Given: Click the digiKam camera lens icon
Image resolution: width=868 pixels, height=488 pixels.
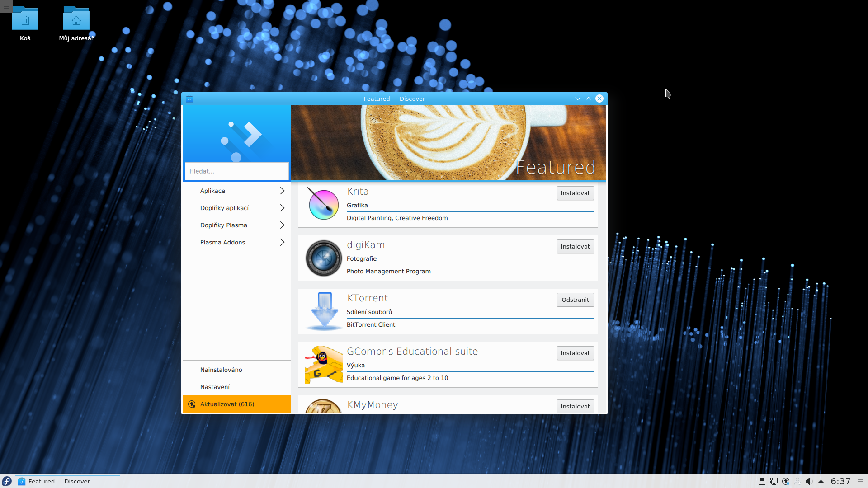Looking at the screenshot, I should tap(323, 258).
